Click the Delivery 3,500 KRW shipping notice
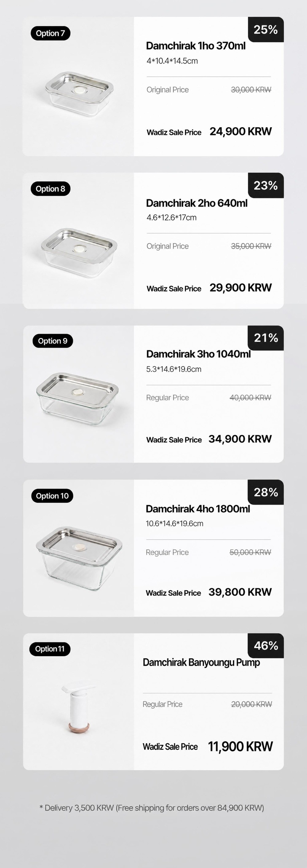 tap(152, 808)
